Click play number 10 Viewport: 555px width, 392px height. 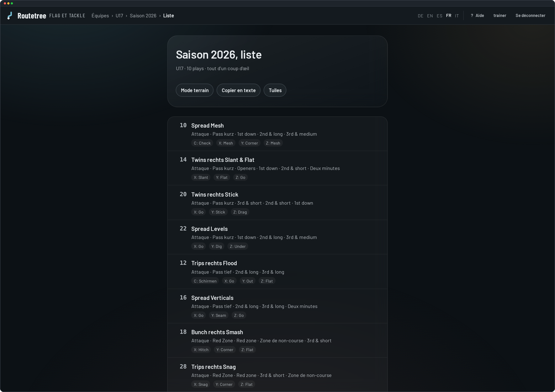[183, 125]
